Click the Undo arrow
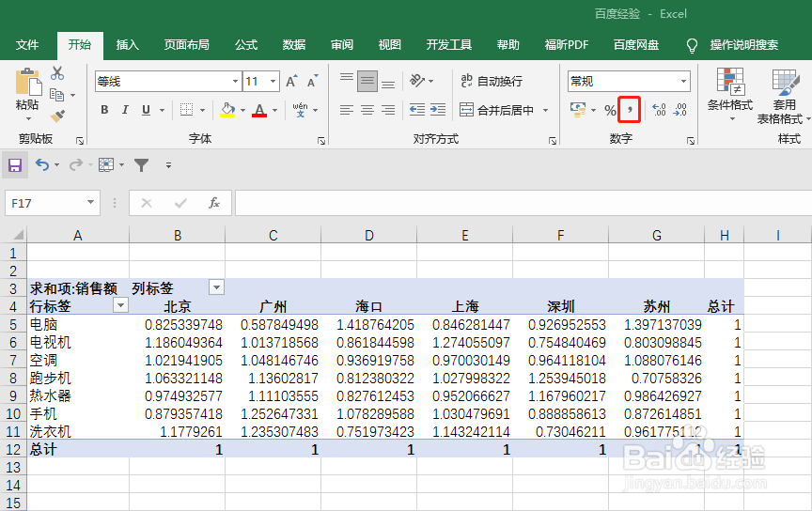Image resolution: width=812 pixels, height=511 pixels. point(42,165)
